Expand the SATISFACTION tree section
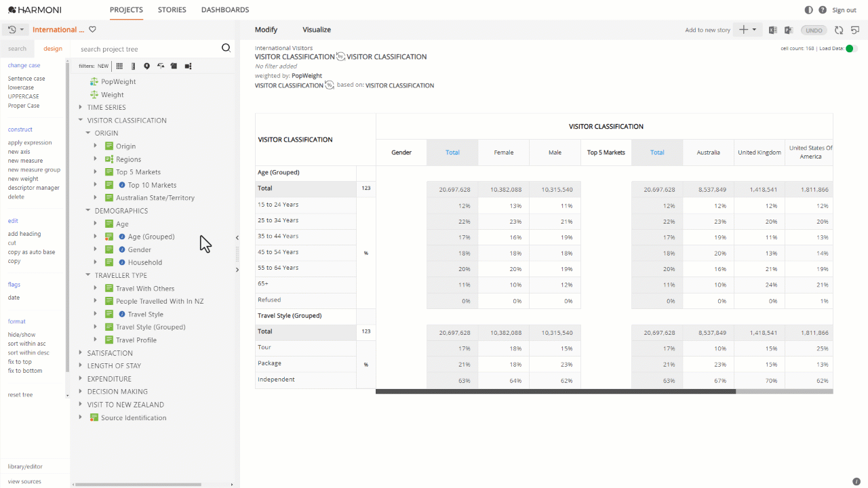The width and height of the screenshot is (868, 488). point(81,352)
